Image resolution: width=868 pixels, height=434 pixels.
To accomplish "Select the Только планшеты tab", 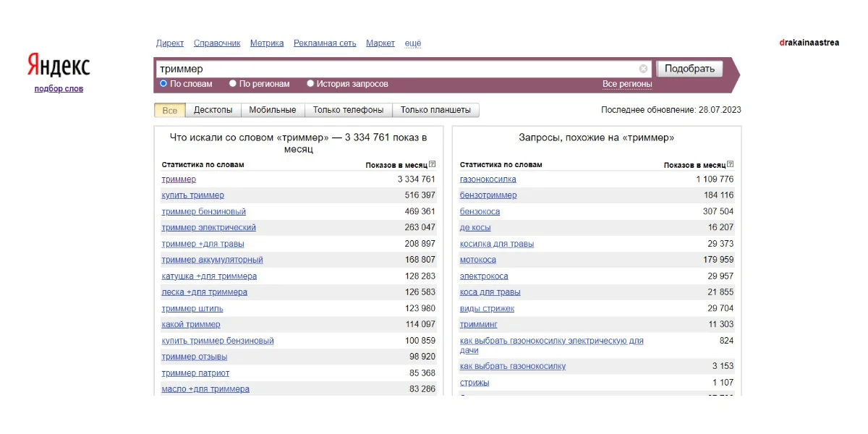I will pos(435,110).
